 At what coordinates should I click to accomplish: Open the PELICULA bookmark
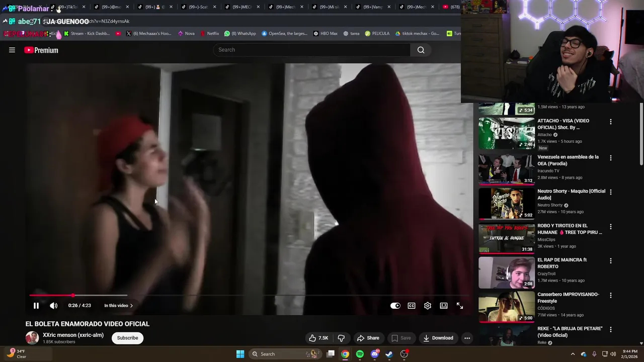pos(377,34)
